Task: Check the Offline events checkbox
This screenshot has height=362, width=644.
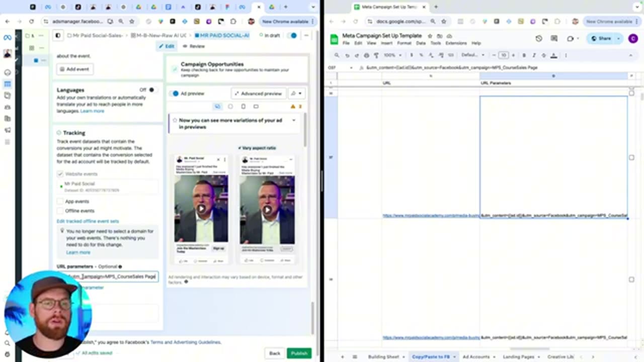Action: 60,211
